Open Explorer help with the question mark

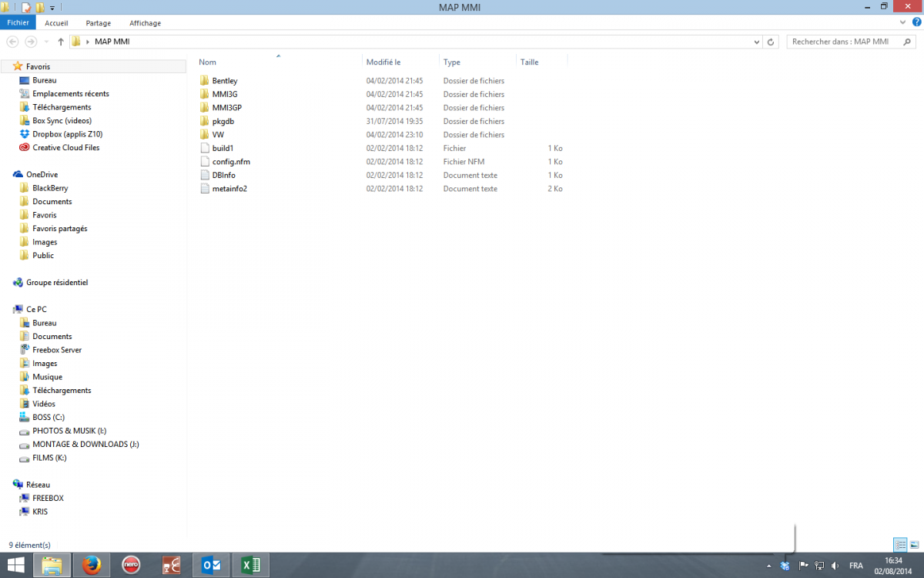pos(916,23)
